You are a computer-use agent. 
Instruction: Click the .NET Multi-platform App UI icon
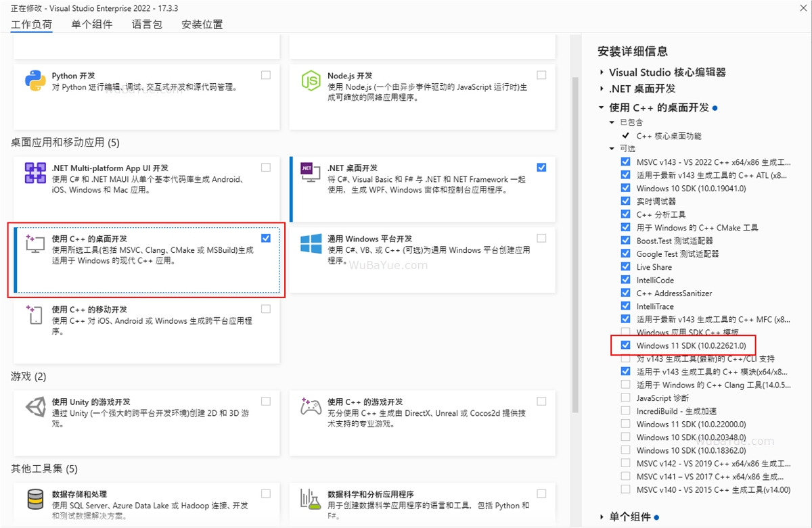(x=35, y=173)
